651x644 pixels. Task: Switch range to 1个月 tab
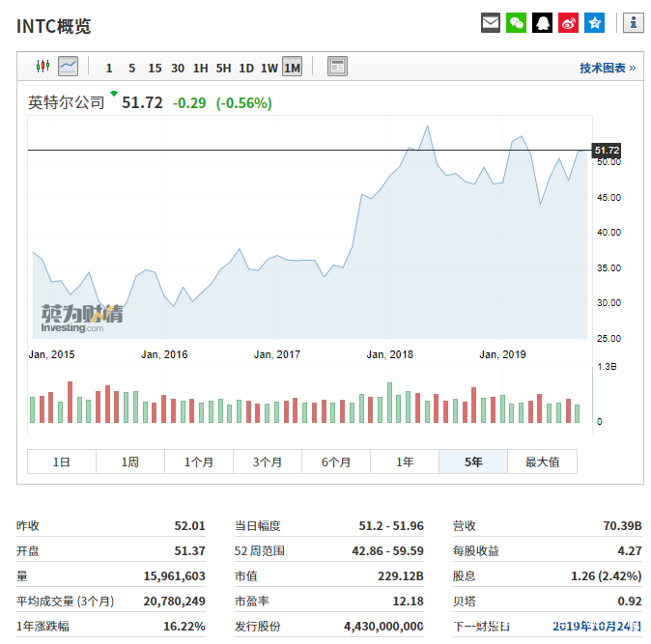click(199, 462)
